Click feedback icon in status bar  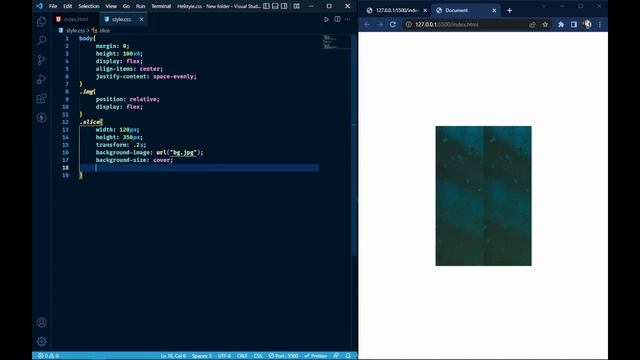tap(336, 356)
